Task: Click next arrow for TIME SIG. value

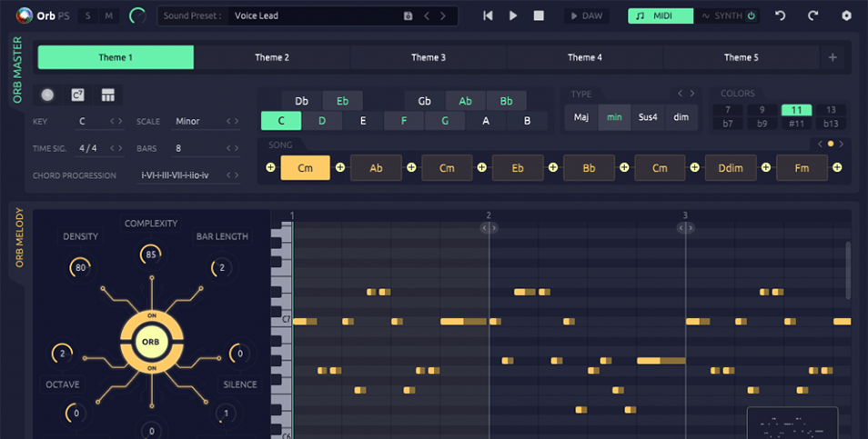Action: pyautogui.click(x=120, y=148)
